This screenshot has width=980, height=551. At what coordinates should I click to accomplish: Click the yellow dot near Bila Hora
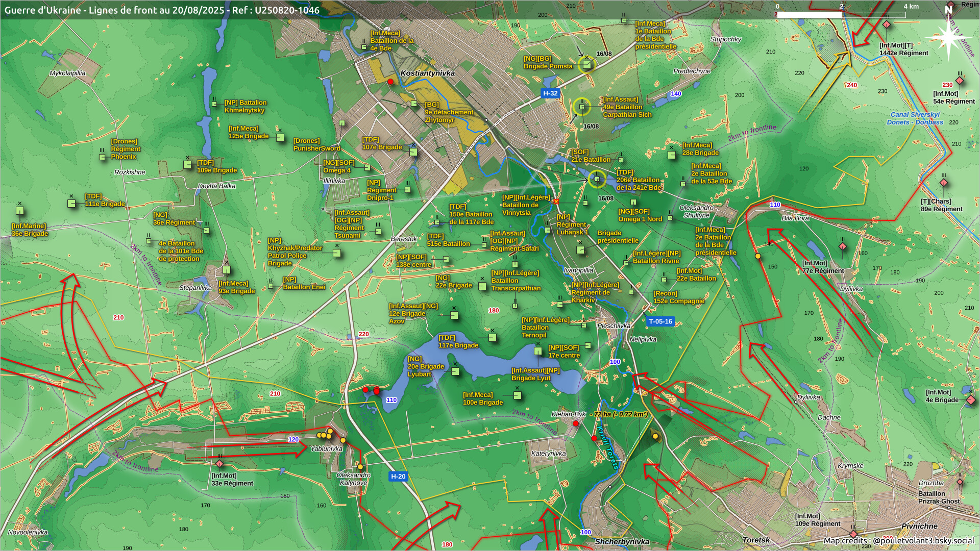point(758,256)
